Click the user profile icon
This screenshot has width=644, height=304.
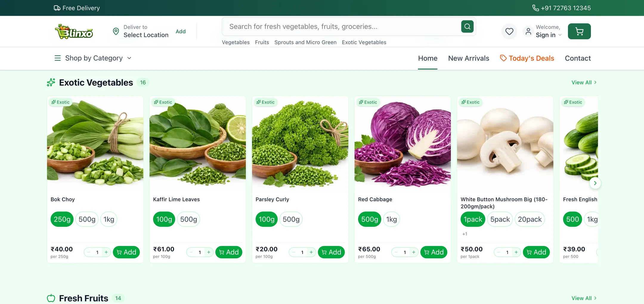pyautogui.click(x=528, y=31)
